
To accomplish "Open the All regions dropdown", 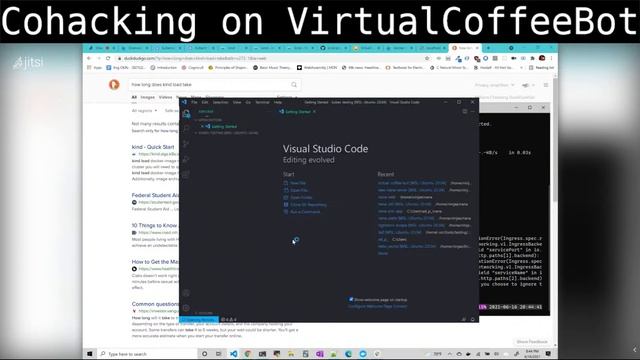I will (144, 111).
